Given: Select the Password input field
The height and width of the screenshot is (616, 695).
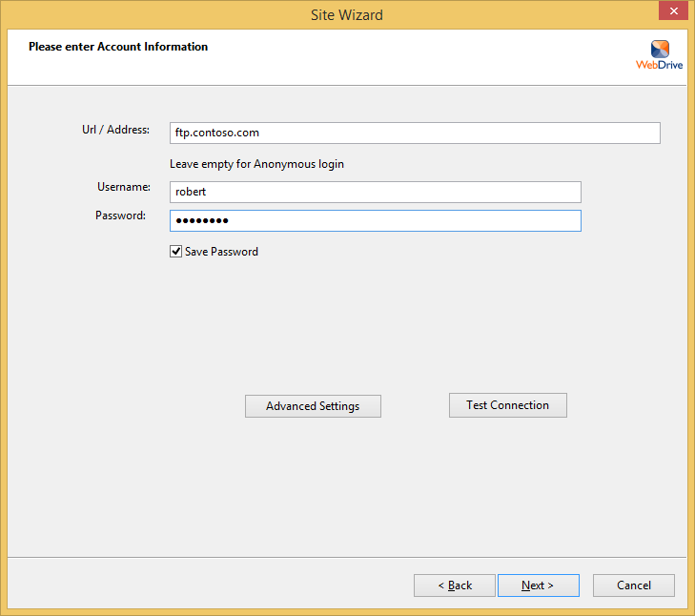Looking at the screenshot, I should [375, 221].
